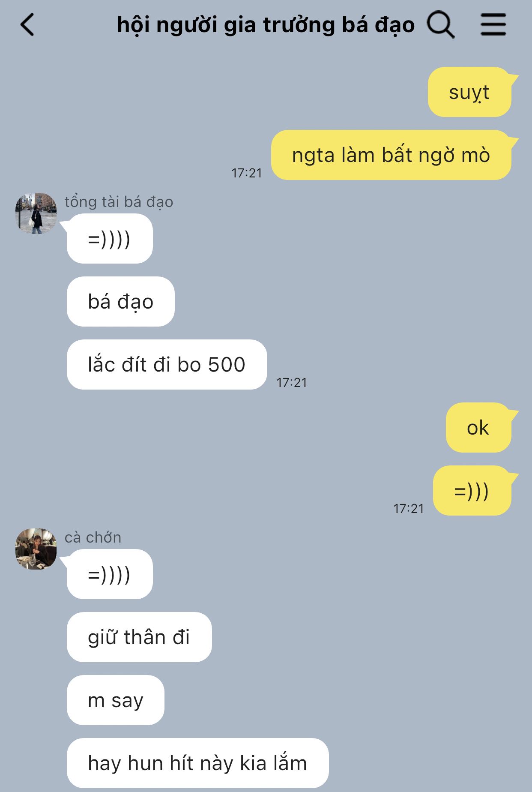Go back using the left arrow icon
The image size is (532, 792).
click(x=27, y=24)
